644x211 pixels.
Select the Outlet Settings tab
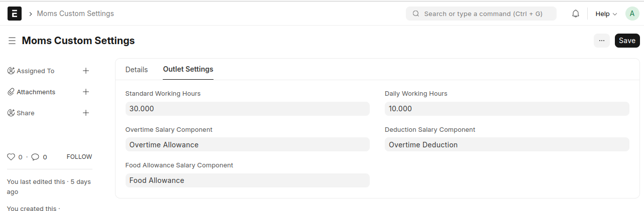(x=188, y=70)
